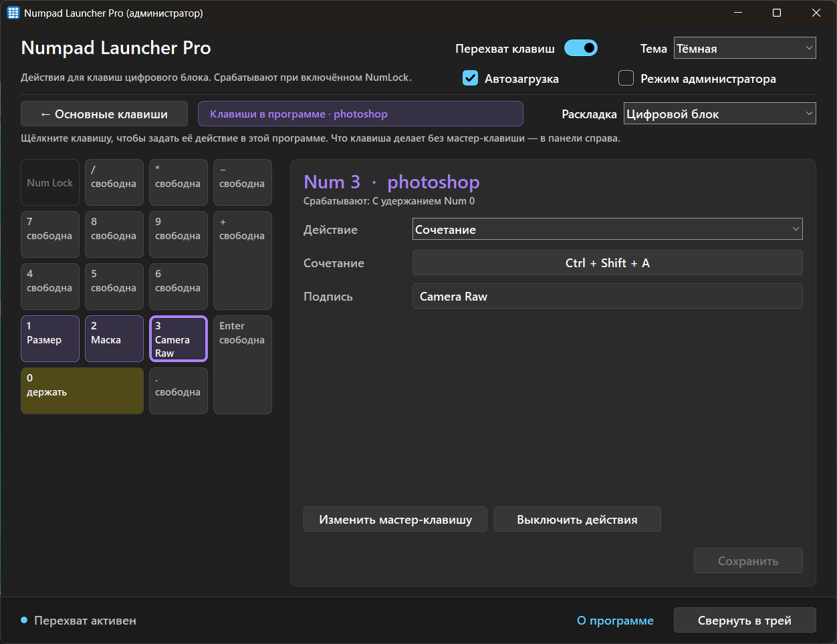The width and height of the screenshot is (837, 644).
Task: Select numpad key 7
Action: point(50,234)
